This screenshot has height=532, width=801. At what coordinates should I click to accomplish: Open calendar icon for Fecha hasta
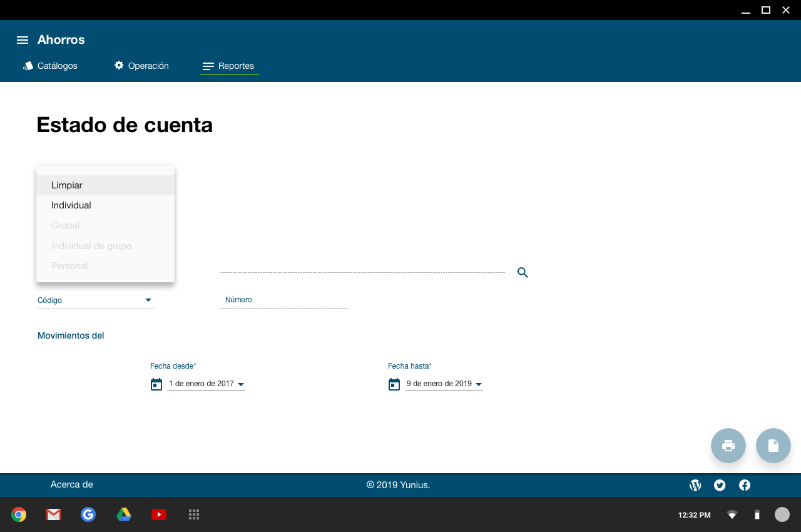coord(394,384)
